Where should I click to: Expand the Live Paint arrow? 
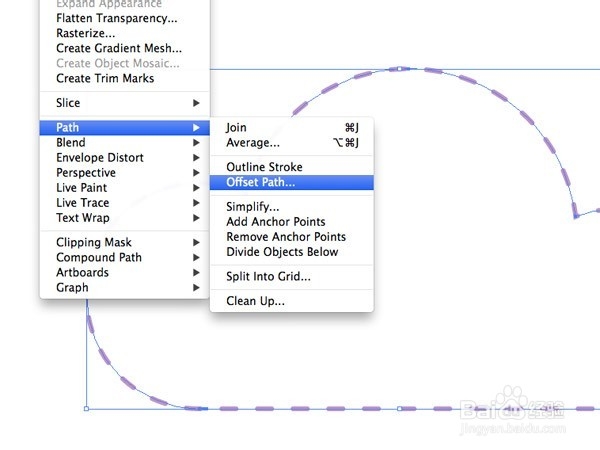point(196,188)
